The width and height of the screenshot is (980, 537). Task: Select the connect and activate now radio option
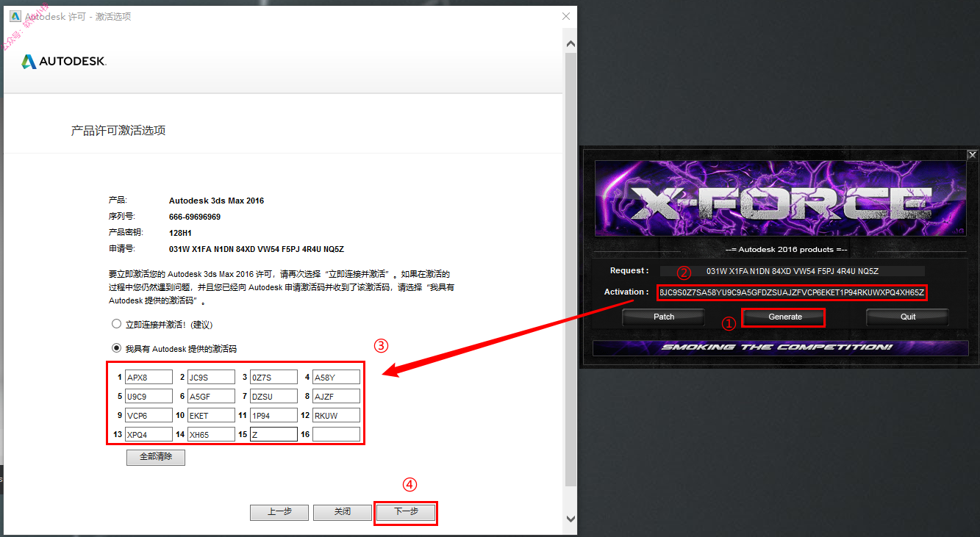[x=116, y=324]
